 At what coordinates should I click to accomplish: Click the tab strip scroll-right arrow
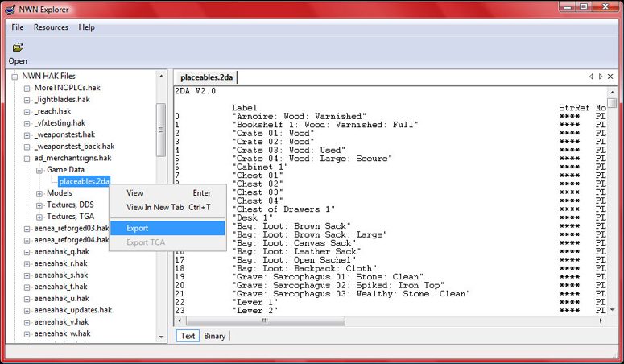601,77
